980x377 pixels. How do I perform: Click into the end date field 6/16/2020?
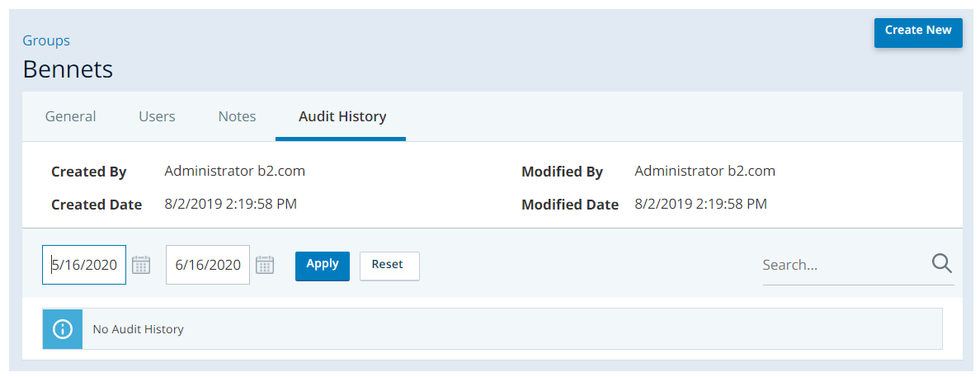coord(207,265)
